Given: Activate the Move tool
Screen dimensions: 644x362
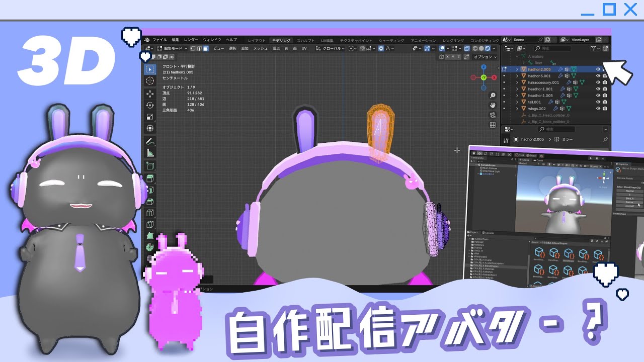Looking at the screenshot, I should [150, 94].
